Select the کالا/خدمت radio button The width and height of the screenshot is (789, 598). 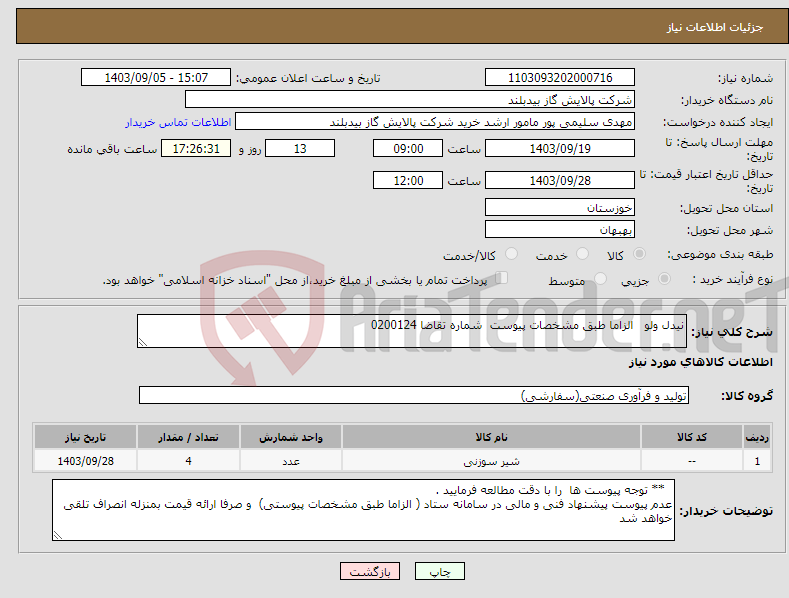pyautogui.click(x=511, y=254)
